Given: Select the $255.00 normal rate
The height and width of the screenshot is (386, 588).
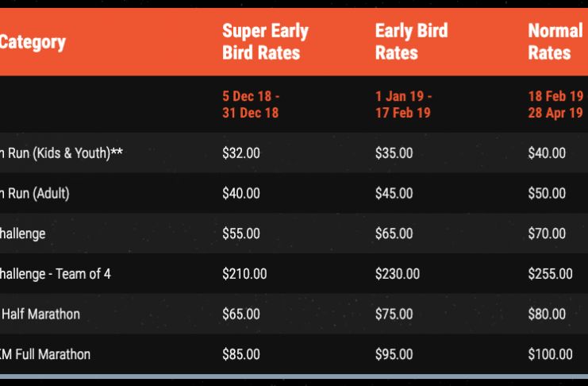Looking at the screenshot, I should pyautogui.click(x=550, y=274).
